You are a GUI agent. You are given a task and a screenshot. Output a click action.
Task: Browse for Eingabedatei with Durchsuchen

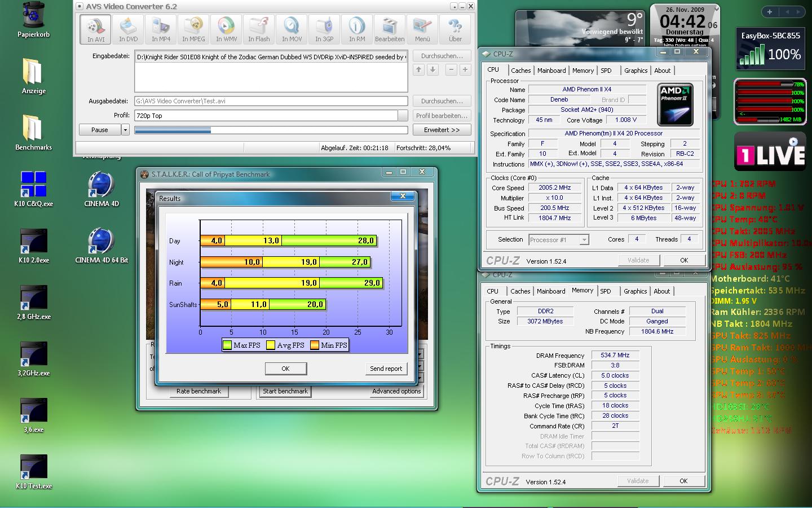tap(442, 56)
